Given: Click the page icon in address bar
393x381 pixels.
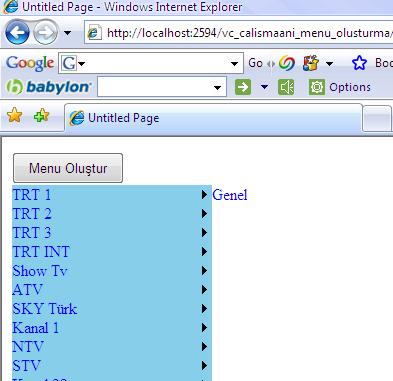Looking at the screenshot, I should (x=95, y=33).
